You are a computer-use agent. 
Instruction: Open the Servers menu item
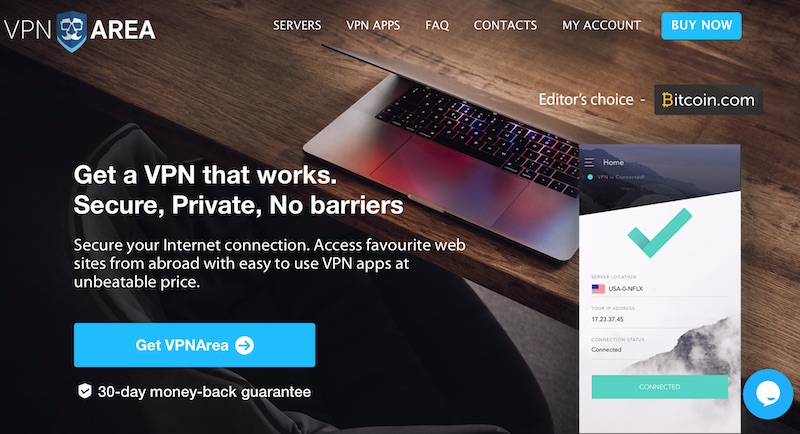pyautogui.click(x=297, y=25)
